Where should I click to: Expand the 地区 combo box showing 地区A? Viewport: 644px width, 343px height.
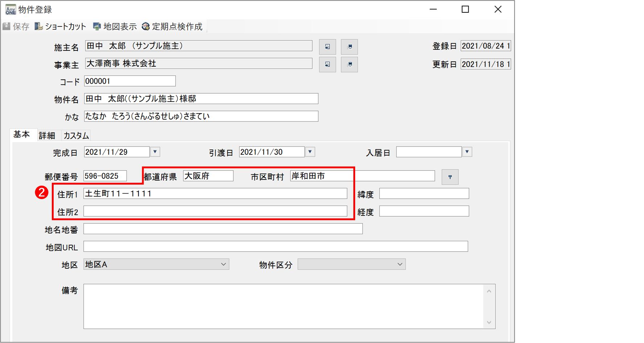tap(223, 264)
